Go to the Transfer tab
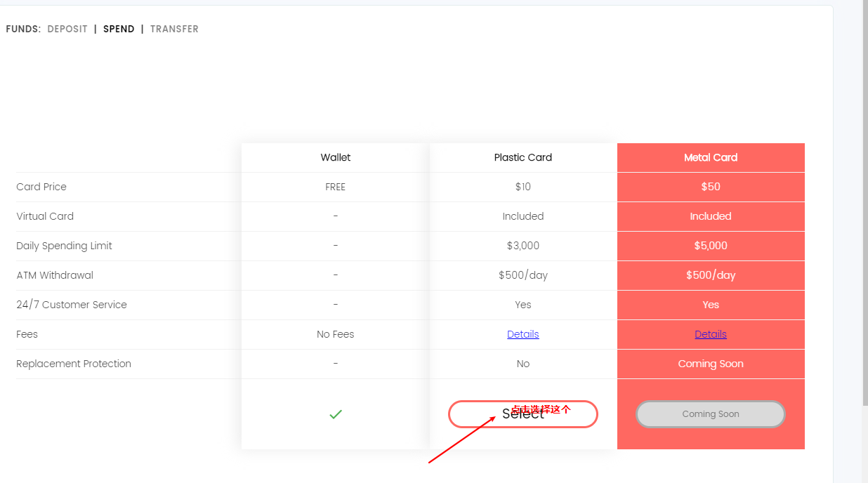The height and width of the screenshot is (483, 868). (x=174, y=29)
